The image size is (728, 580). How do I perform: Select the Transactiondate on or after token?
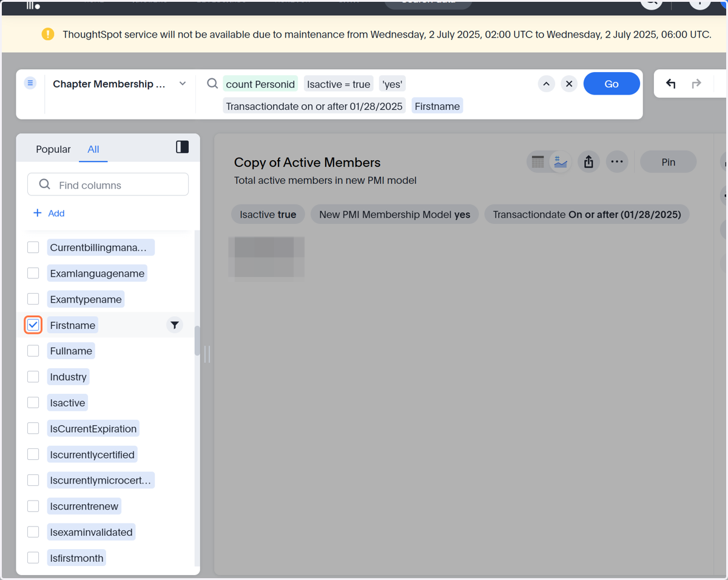[x=314, y=106]
